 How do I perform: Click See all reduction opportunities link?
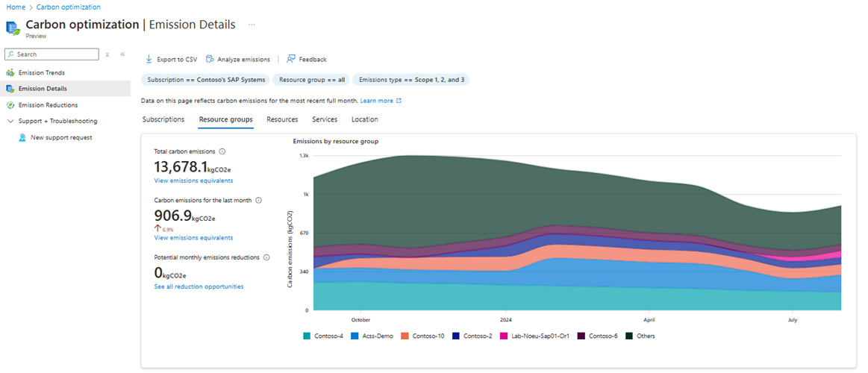(199, 286)
